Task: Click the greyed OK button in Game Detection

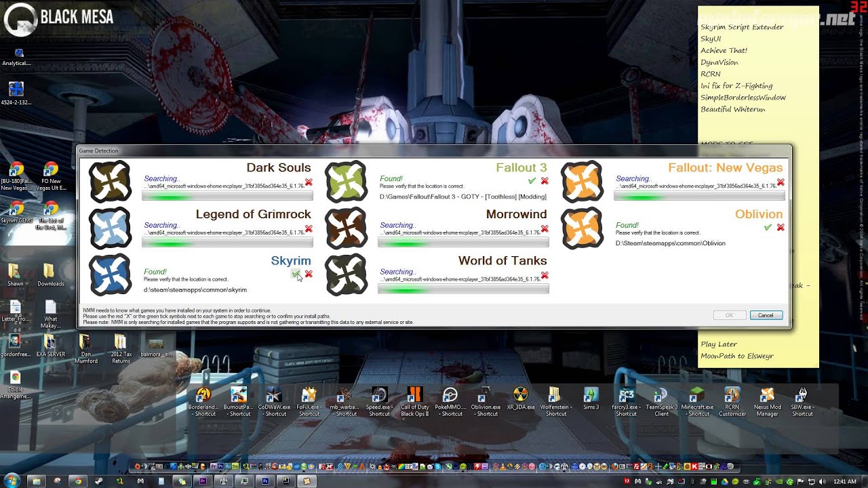Action: pyautogui.click(x=730, y=315)
